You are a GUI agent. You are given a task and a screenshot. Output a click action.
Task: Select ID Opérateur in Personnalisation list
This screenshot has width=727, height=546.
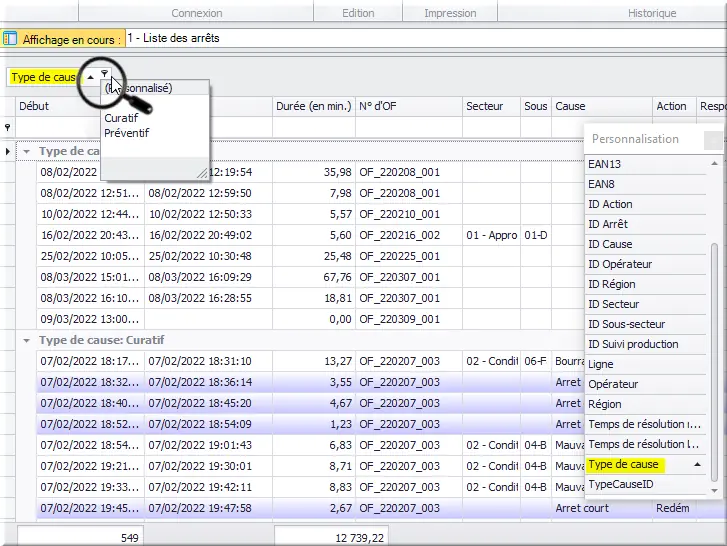pos(645,264)
